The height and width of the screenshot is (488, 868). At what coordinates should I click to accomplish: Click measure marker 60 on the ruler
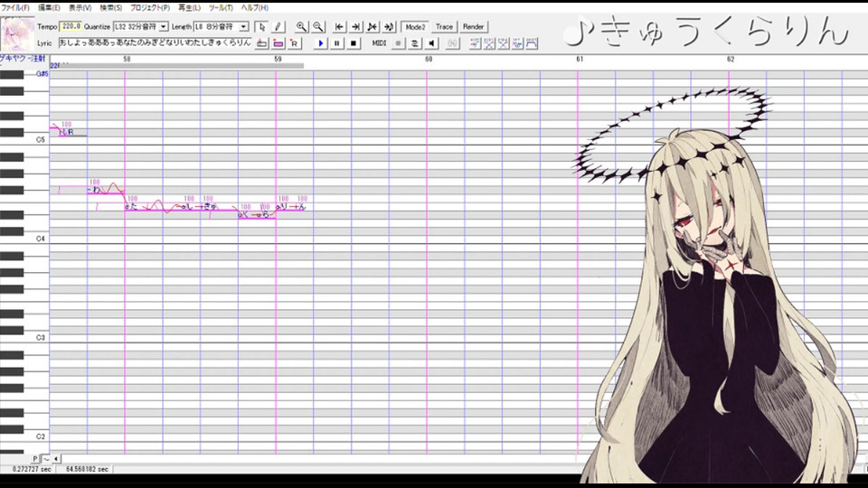(429, 60)
